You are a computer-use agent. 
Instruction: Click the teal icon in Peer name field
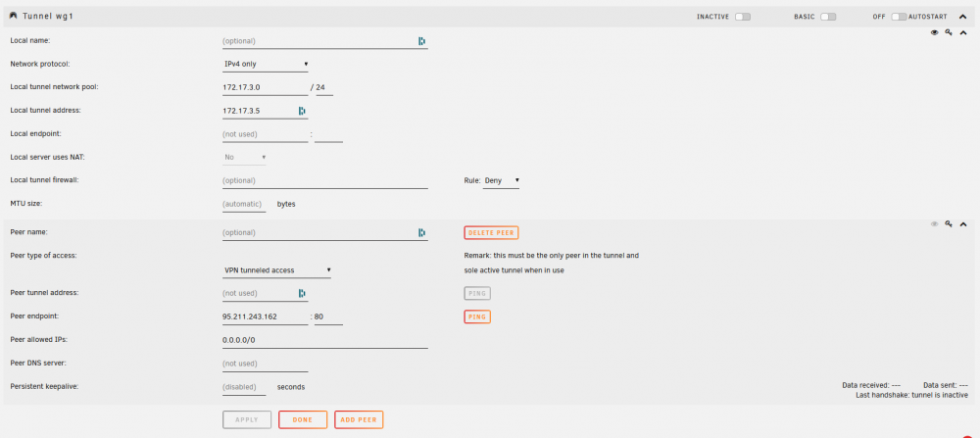coord(421,232)
